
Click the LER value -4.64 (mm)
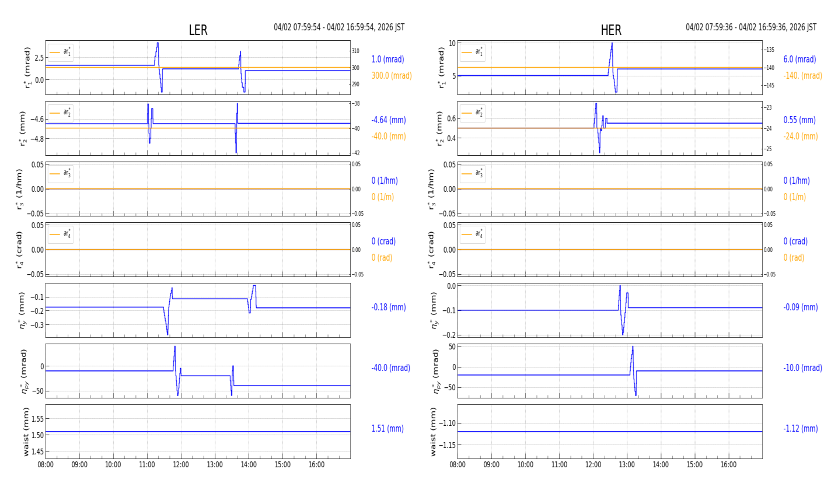(x=389, y=120)
